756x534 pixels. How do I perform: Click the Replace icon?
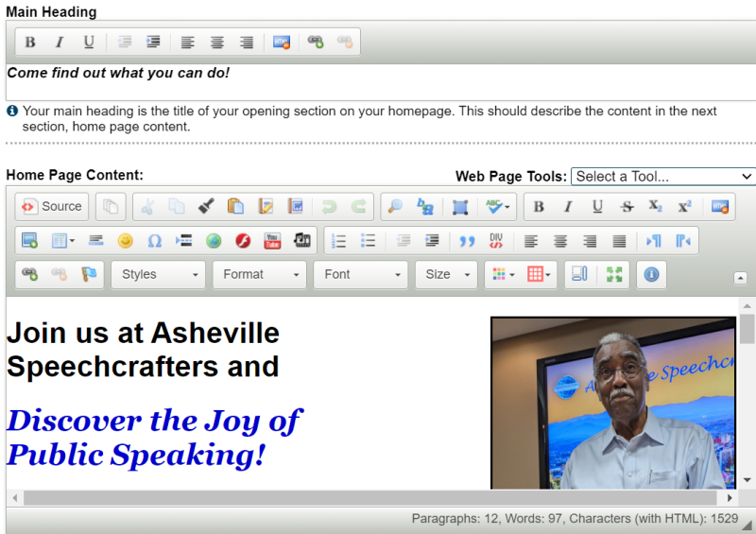pos(424,206)
